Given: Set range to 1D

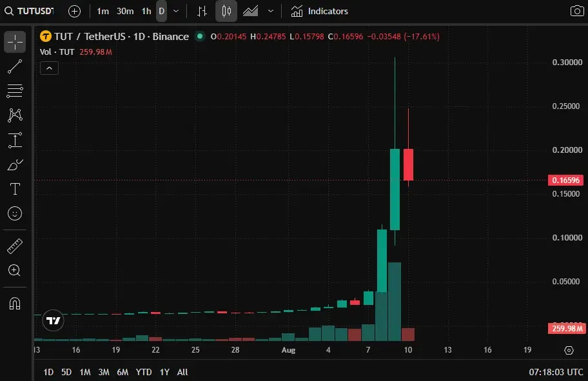Looking at the screenshot, I should (x=48, y=372).
